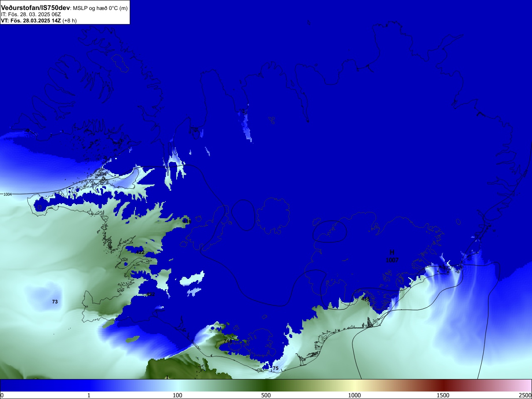The image size is (532, 399).
Task: Click the 1500 label on the color scale
Action: click(x=443, y=395)
